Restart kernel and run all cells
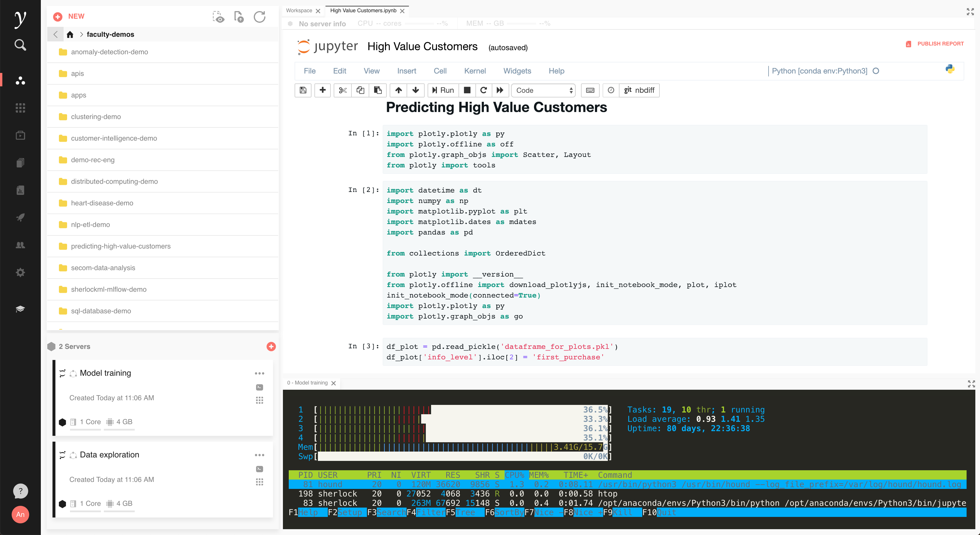The height and width of the screenshot is (535, 980). [500, 90]
